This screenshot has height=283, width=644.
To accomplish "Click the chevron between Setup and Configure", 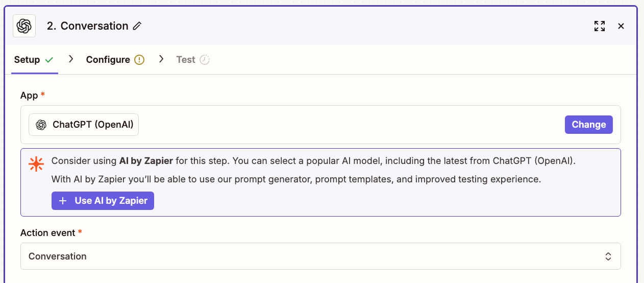I will [71, 59].
